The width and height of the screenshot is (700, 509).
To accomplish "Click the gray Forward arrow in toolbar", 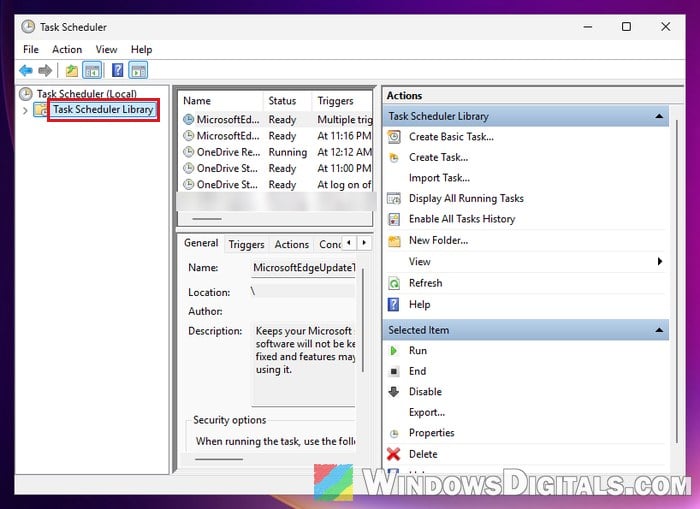I will coord(45,71).
